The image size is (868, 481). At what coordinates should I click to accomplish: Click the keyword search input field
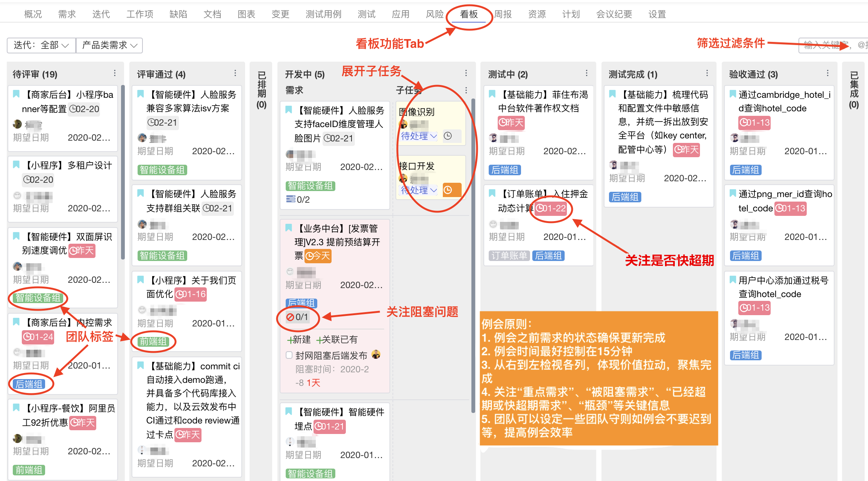click(x=827, y=45)
